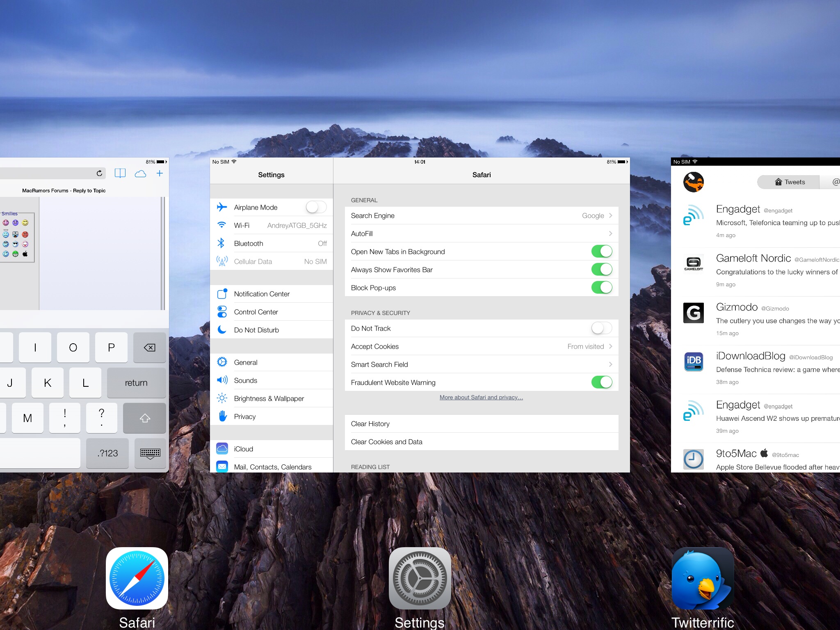Tap the Settings gear app icon
840x630 pixels.
point(420,578)
